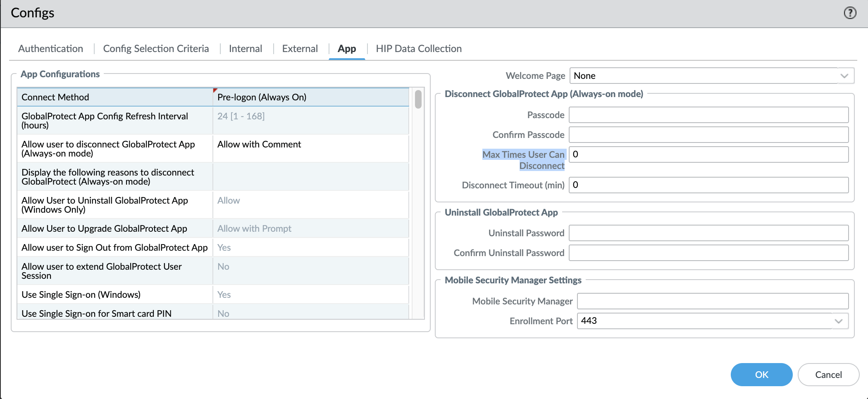
Task: Click the App Configurations list scrollbar
Action: point(418,100)
